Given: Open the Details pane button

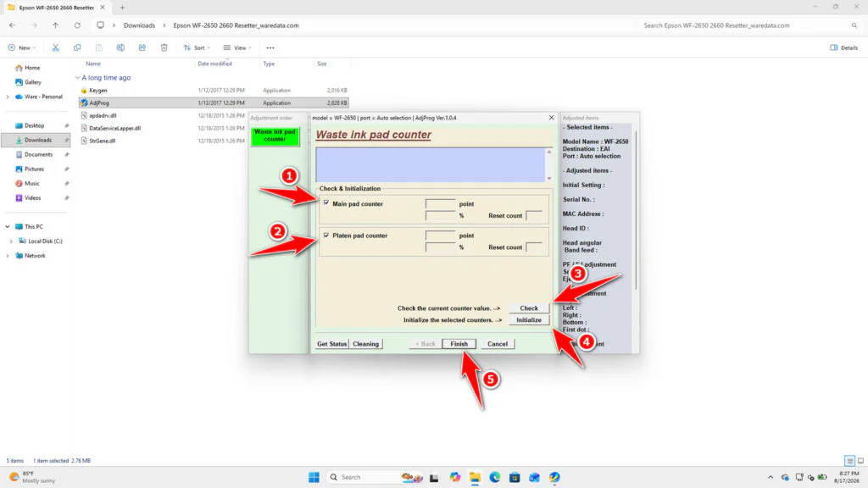Looking at the screenshot, I should (844, 47).
